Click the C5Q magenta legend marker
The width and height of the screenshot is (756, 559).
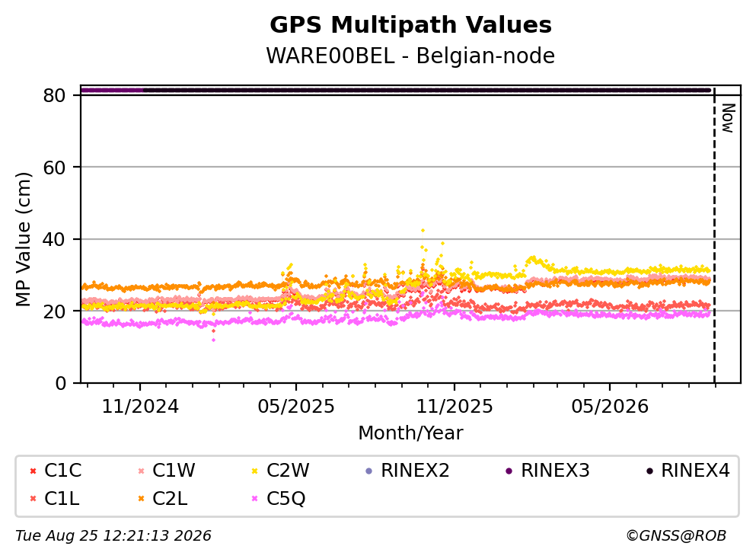click(x=255, y=499)
